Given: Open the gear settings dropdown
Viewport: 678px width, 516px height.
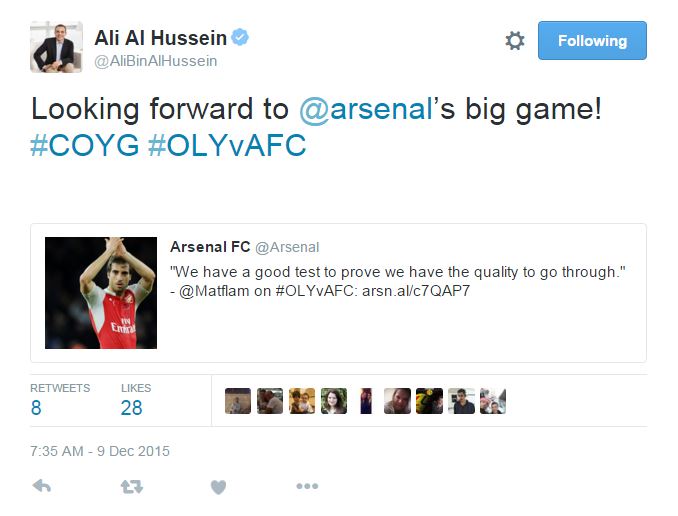Looking at the screenshot, I should click(x=515, y=41).
